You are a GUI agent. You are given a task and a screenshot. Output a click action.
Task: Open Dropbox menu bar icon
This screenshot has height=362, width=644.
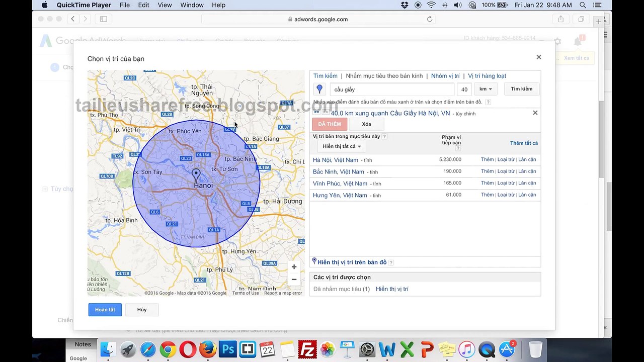tap(405, 5)
